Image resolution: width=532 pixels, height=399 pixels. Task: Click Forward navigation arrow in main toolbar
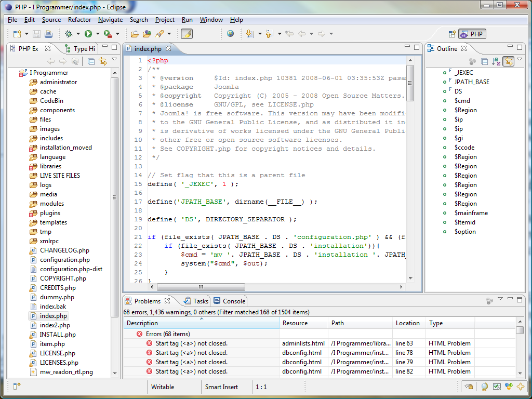pos(321,34)
